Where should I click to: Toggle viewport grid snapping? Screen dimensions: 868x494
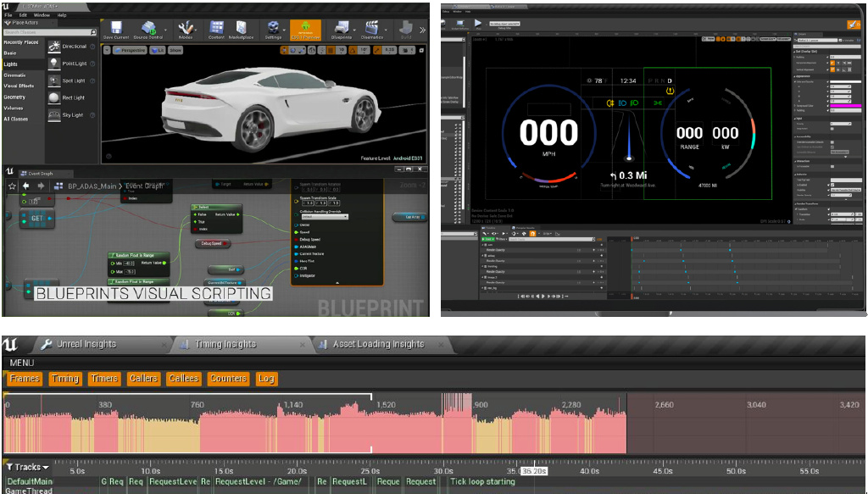pos(330,50)
